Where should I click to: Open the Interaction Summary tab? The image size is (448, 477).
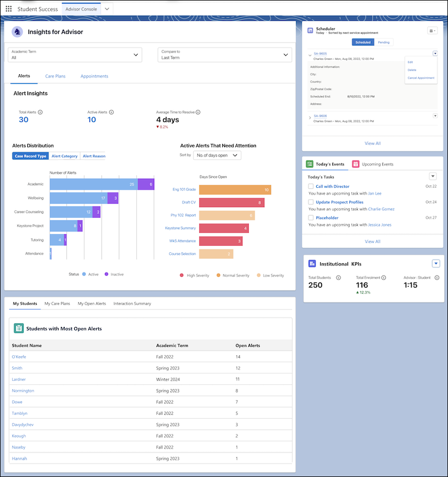pyautogui.click(x=132, y=304)
